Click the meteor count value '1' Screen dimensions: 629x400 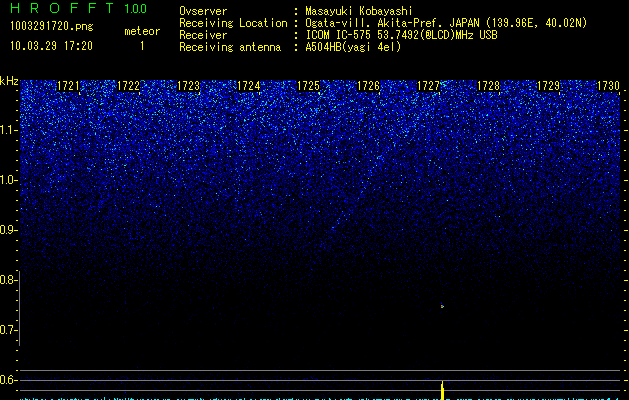click(142, 46)
